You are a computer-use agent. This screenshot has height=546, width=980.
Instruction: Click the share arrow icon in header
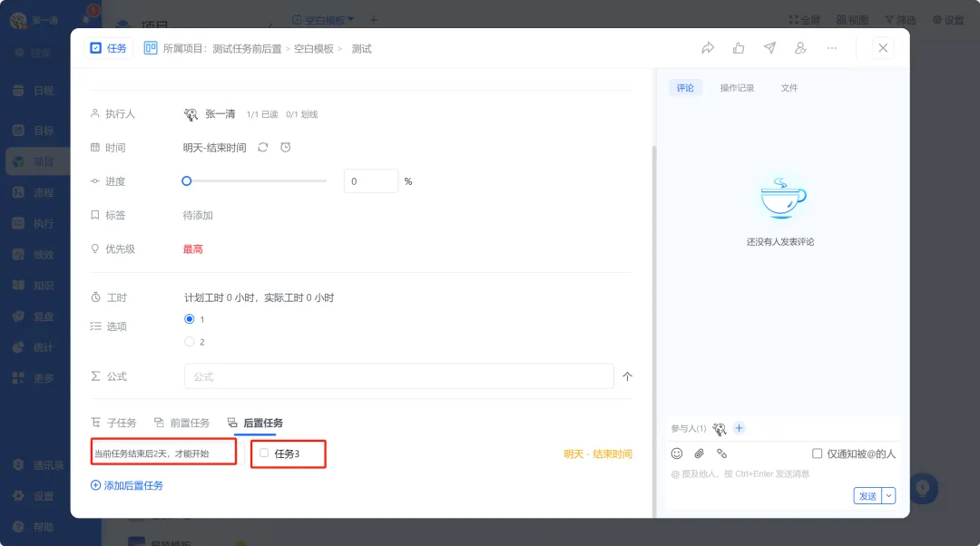[x=708, y=48]
